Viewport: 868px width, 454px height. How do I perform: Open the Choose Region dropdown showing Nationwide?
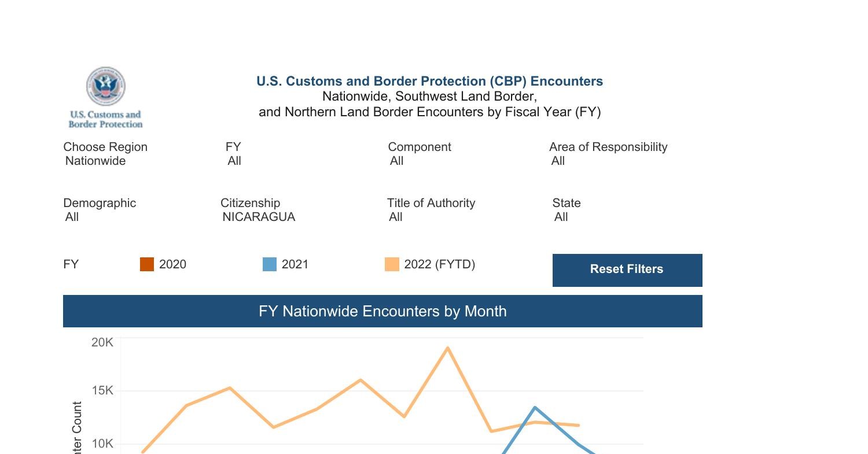[95, 161]
